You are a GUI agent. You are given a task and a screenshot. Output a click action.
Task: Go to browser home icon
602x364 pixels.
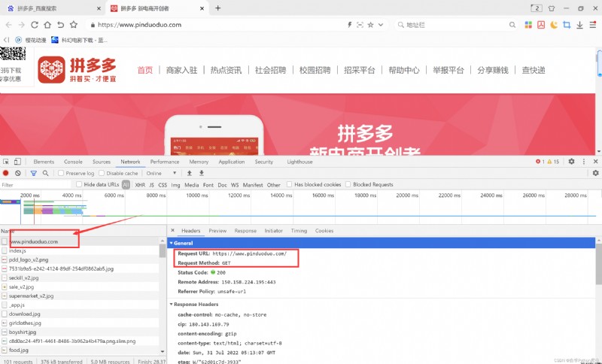pyautogui.click(x=47, y=25)
